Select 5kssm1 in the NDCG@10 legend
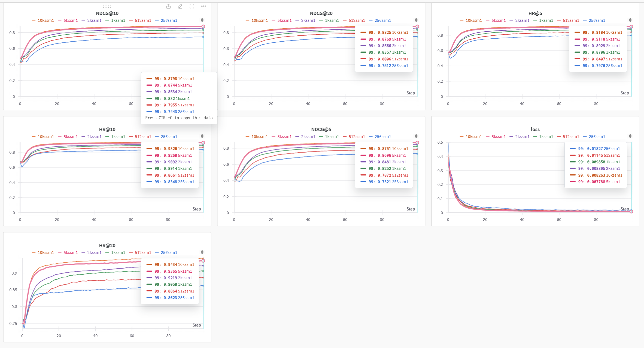This screenshot has width=644, height=348. click(x=71, y=20)
